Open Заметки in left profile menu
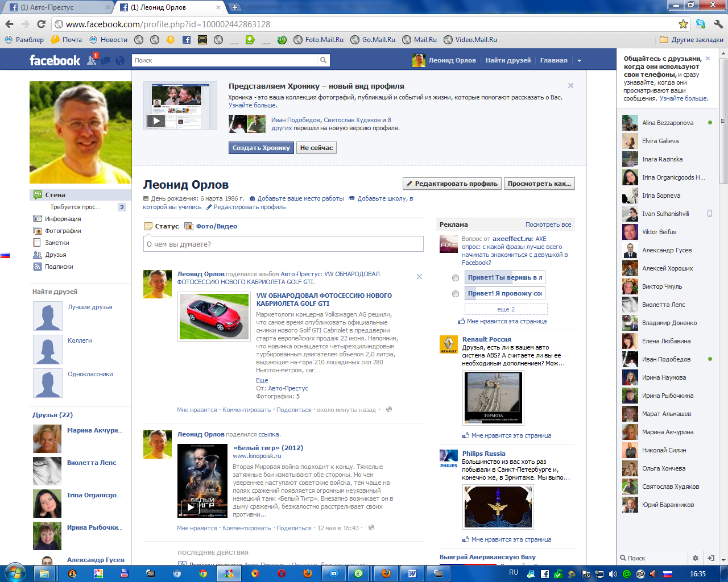Viewport: 728px width, 582px height. tap(57, 243)
